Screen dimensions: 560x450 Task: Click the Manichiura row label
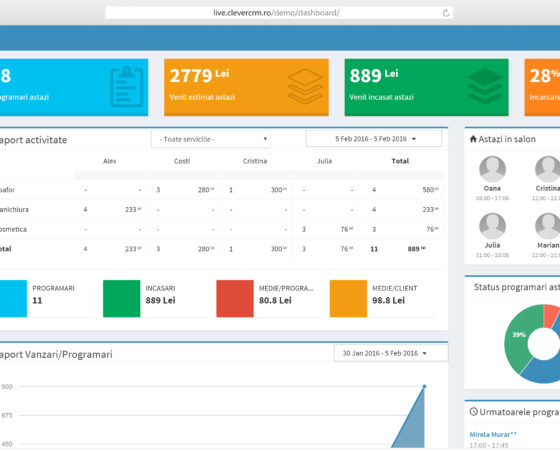click(x=14, y=209)
